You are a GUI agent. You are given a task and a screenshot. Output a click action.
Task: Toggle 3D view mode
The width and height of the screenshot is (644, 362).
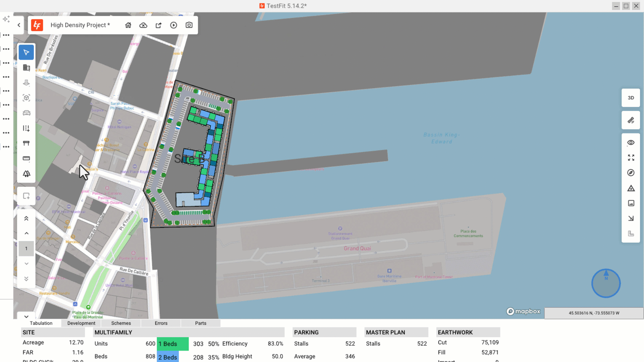[x=631, y=98]
